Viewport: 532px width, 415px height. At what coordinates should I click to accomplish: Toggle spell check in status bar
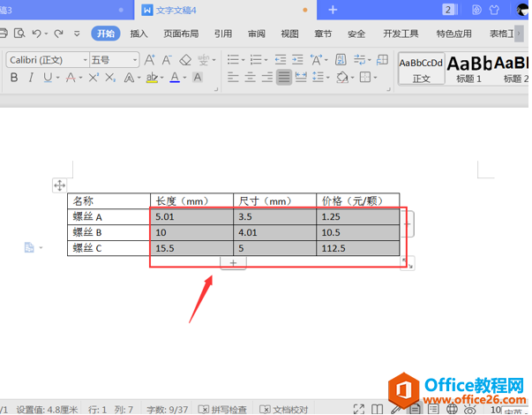click(x=222, y=410)
